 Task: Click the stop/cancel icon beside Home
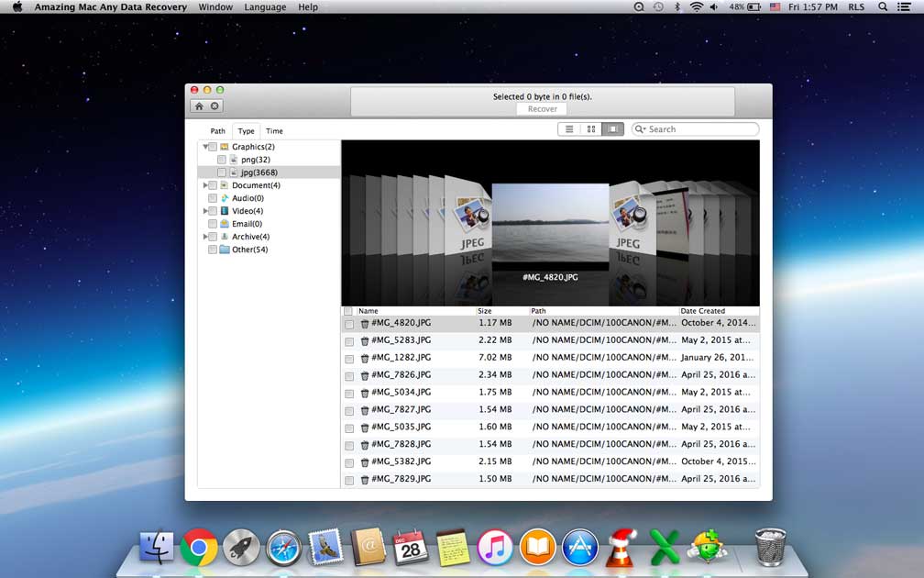[x=214, y=106]
